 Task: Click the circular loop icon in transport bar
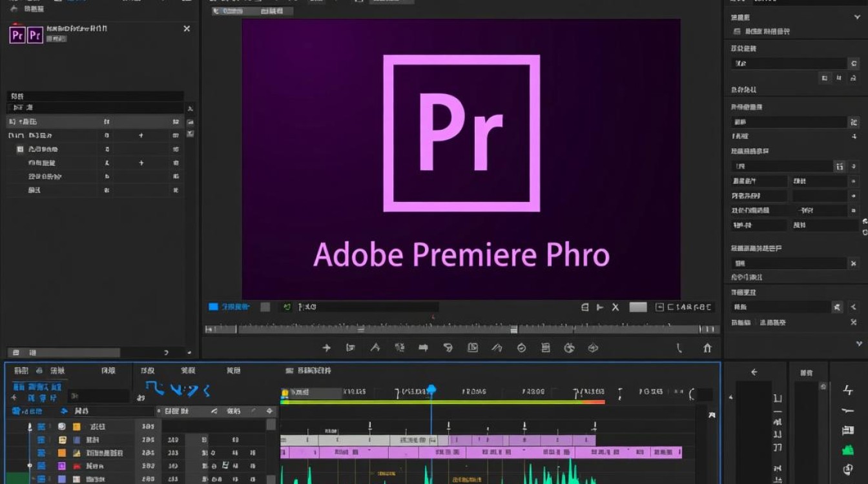[521, 348]
